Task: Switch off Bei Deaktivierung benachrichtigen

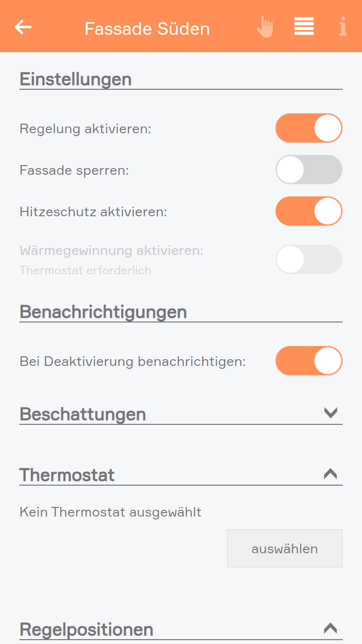Action: 309,361
